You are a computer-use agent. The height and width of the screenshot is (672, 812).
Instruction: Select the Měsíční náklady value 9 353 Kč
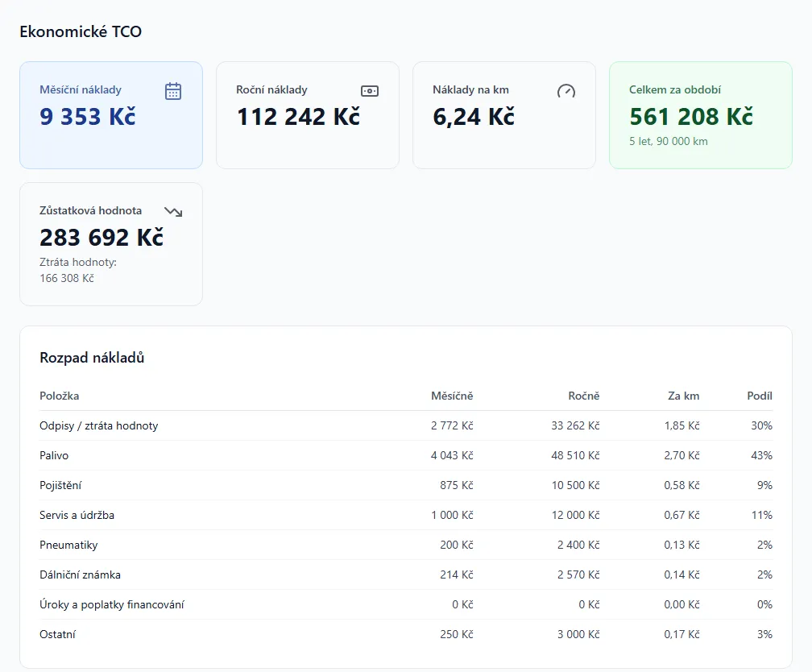coord(88,117)
